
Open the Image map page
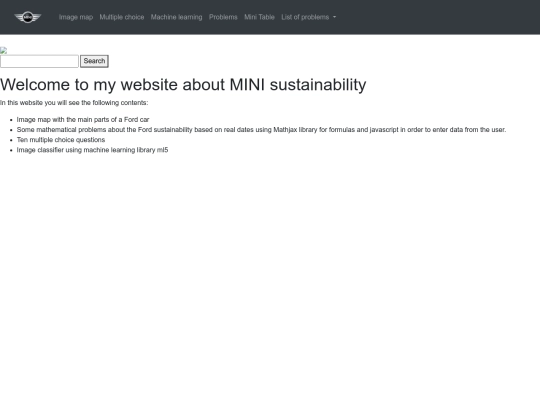(x=76, y=17)
